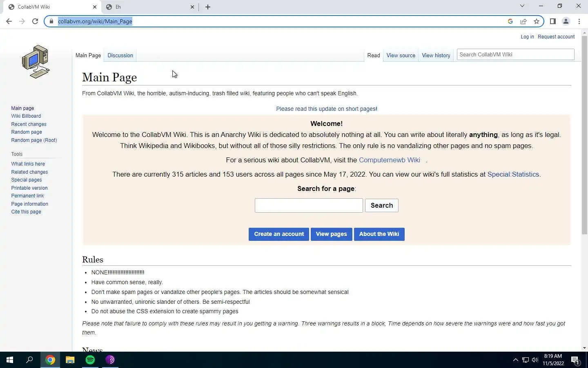
Task: Open the Chrome three-dot menu
Action: click(579, 21)
